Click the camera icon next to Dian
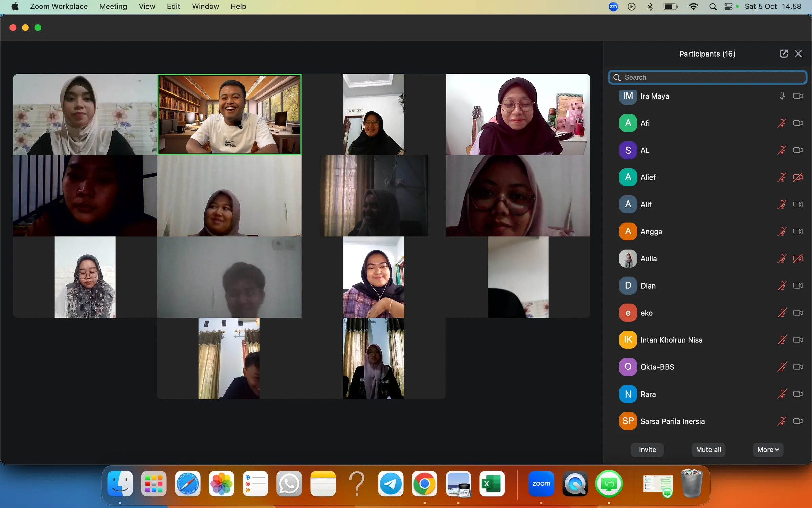The image size is (812, 508). 798,286
